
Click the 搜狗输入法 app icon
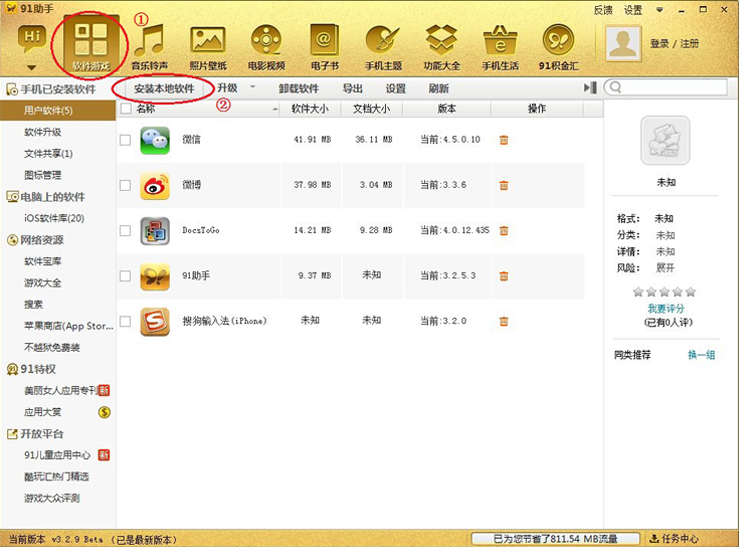pyautogui.click(x=155, y=321)
